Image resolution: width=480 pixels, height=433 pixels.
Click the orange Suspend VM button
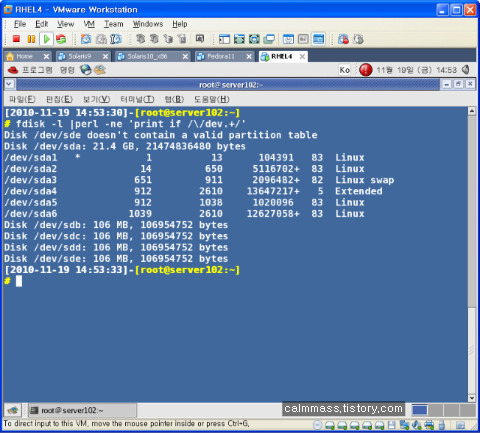pyautogui.click(x=31, y=39)
